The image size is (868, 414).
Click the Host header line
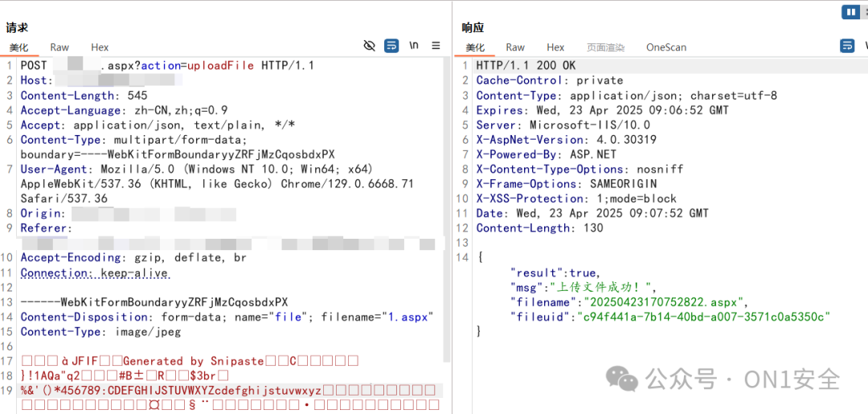[x=101, y=81]
